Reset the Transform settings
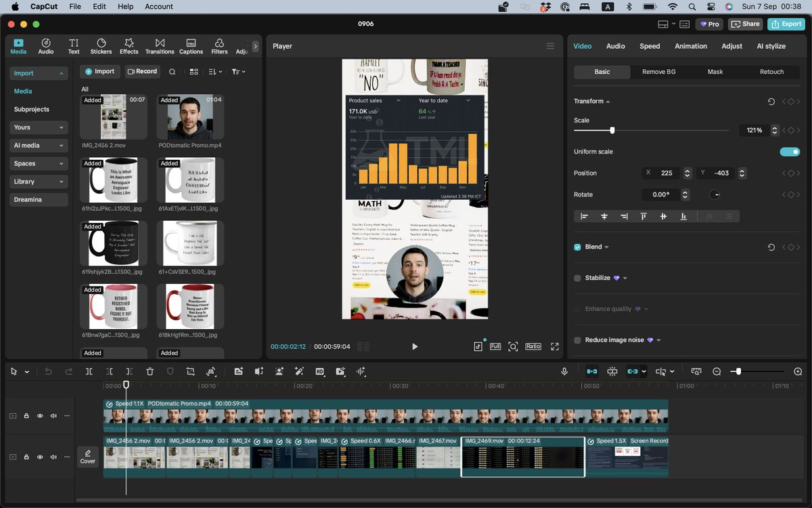This screenshot has width=812, height=508. [x=771, y=101]
